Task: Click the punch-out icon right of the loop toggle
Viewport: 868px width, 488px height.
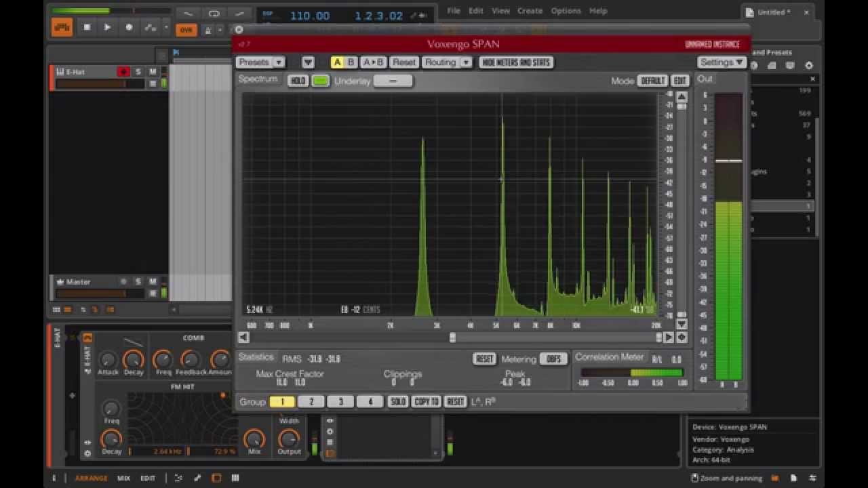Action: pos(239,14)
